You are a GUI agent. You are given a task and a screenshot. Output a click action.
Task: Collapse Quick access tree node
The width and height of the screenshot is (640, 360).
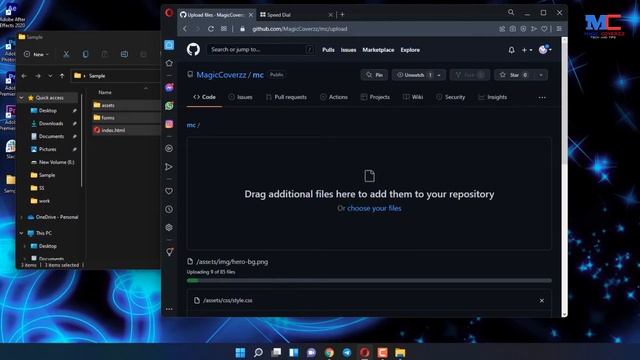[22, 98]
